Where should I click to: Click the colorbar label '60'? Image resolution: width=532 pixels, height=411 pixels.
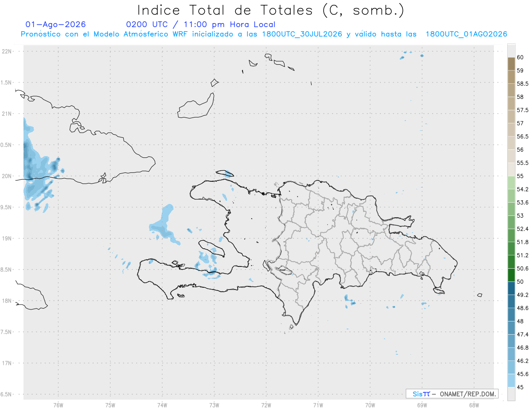point(520,57)
